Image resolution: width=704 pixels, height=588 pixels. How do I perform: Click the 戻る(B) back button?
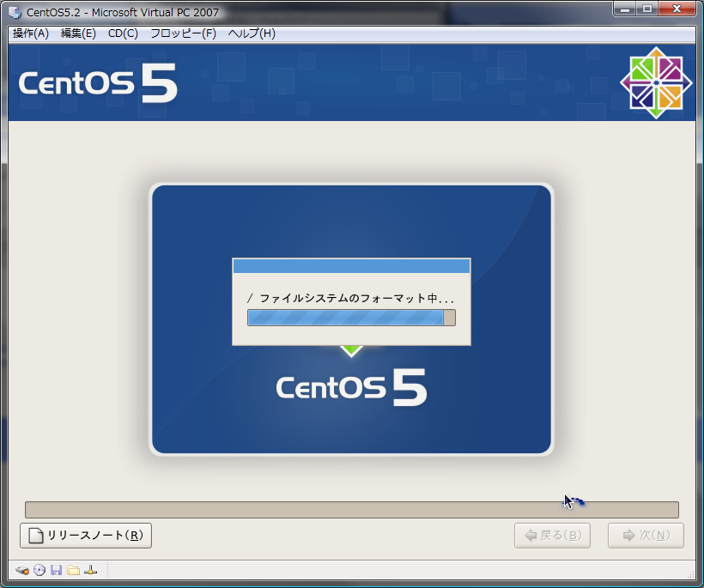(x=552, y=536)
